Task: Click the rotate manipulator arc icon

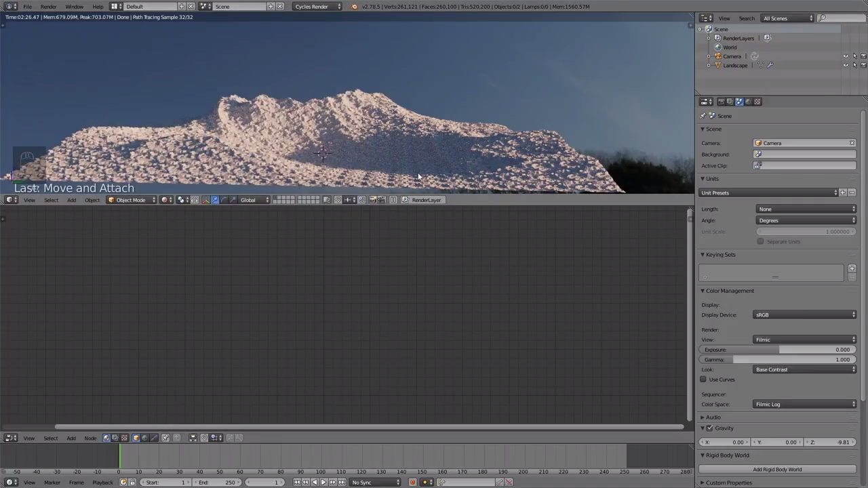Action: 224,200
